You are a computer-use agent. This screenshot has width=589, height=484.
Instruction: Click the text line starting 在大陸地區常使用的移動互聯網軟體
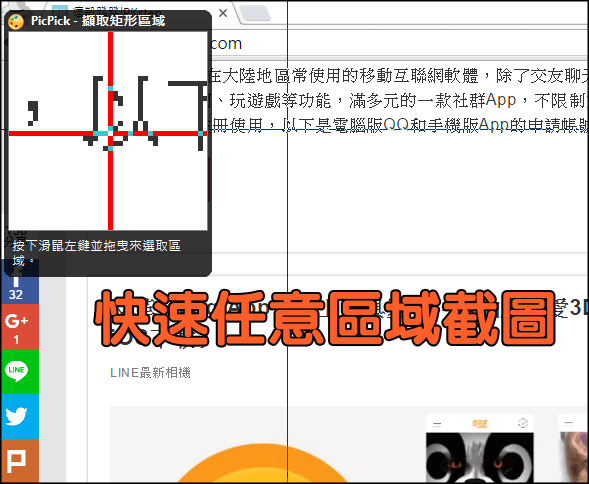pos(398,76)
